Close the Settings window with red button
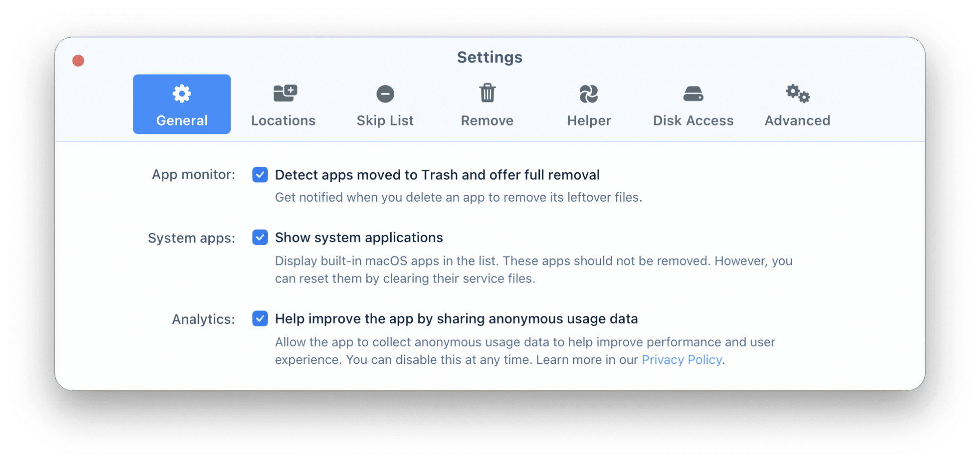Viewport: 980px width, 463px height. tap(78, 61)
